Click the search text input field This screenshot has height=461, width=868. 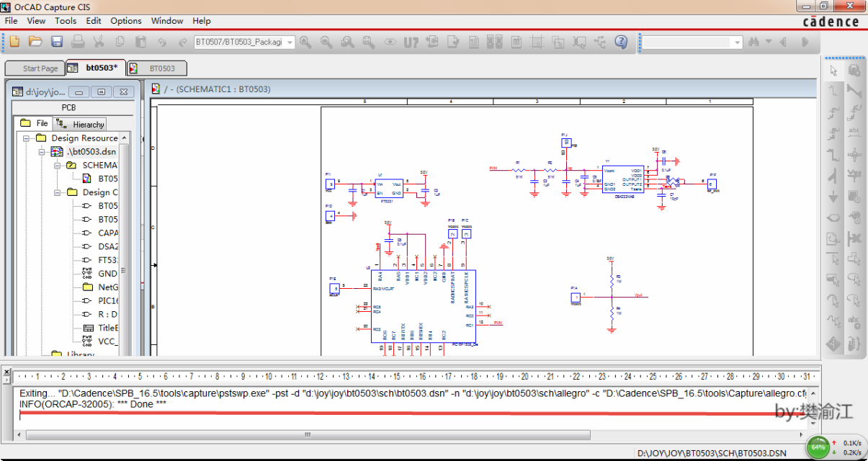tap(686, 42)
